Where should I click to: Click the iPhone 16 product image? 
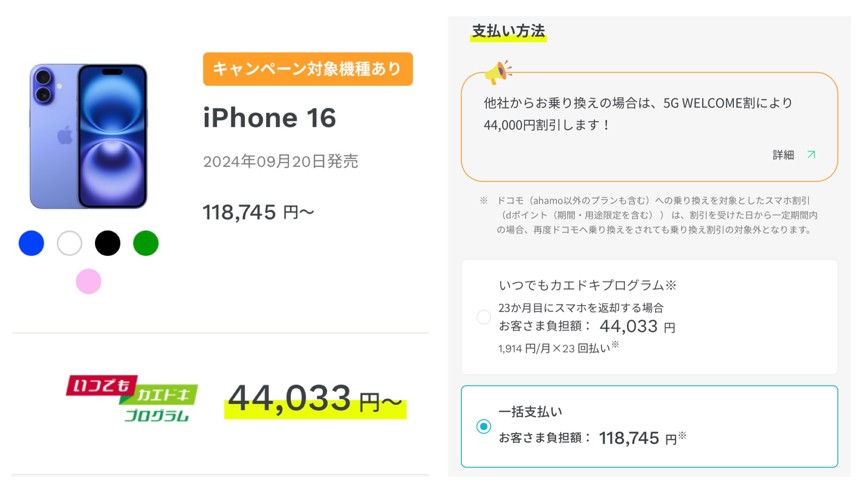[x=89, y=136]
